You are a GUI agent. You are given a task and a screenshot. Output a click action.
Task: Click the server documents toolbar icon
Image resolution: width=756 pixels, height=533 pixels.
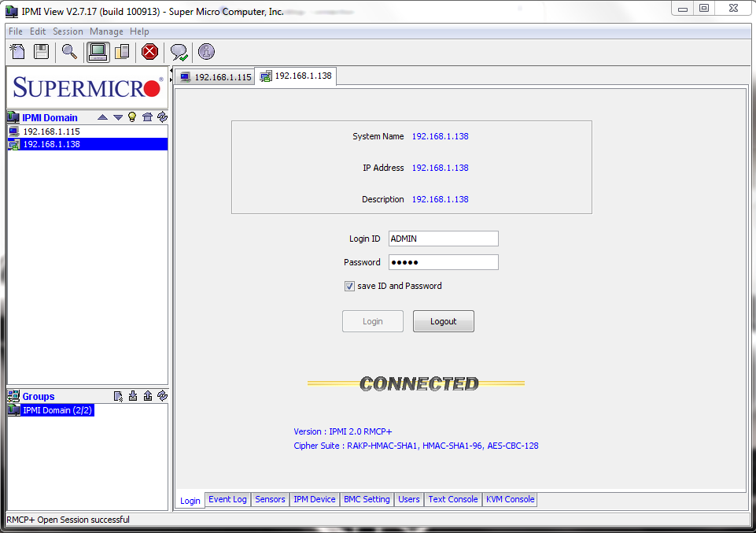[x=123, y=52]
